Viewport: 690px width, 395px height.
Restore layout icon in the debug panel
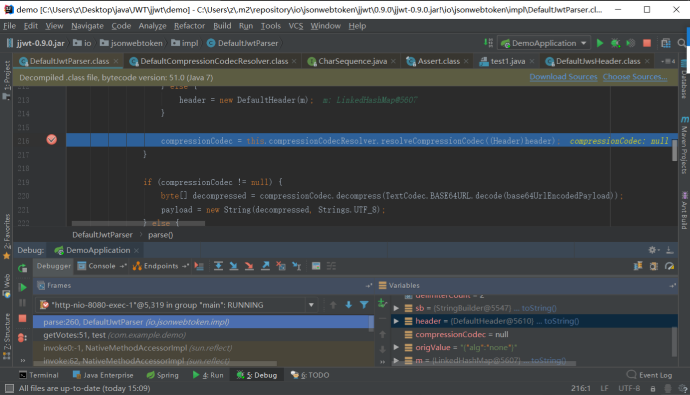coord(638,266)
